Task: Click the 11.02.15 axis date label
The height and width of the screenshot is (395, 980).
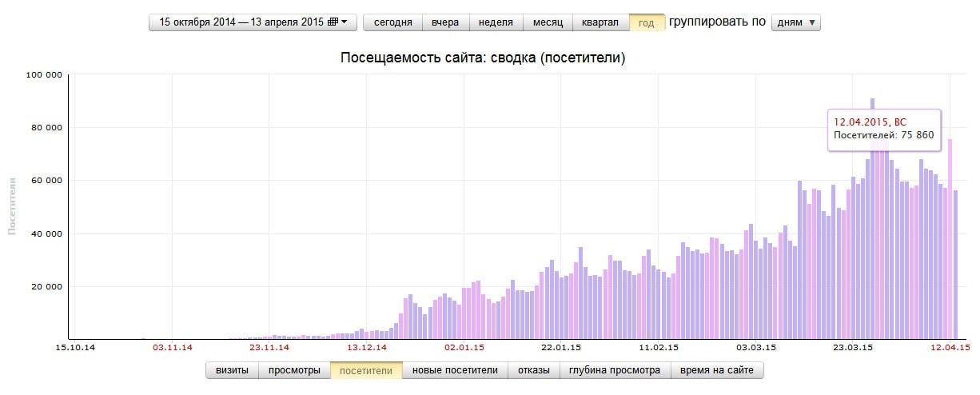Action: (x=659, y=348)
